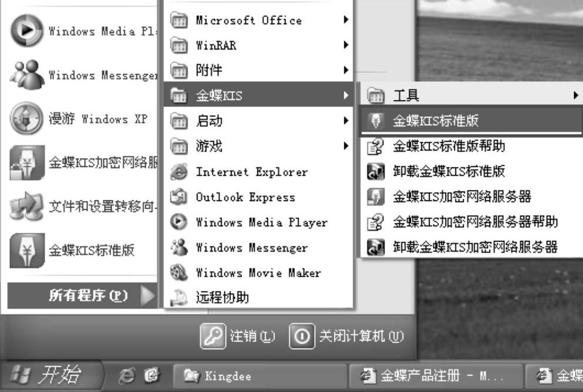Switch to 金蝶产品注册 taskbar window
Viewport: 583px width, 392px height.
(437, 376)
